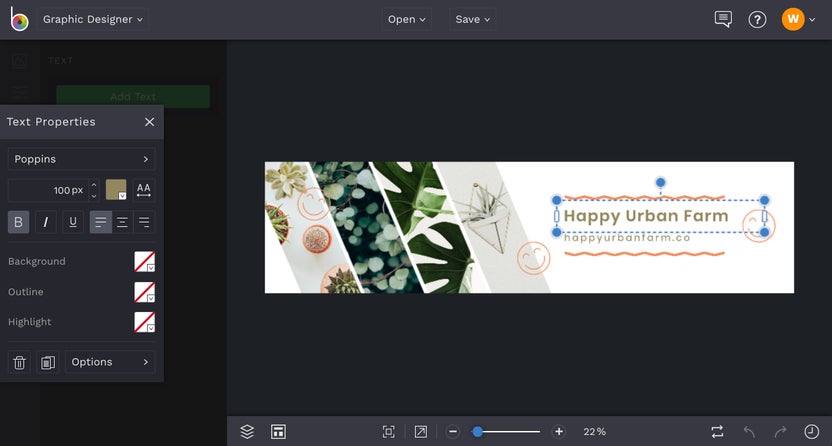Select the Happy Urban Farm text
Viewport: 832px width, 446px height.
point(646,216)
